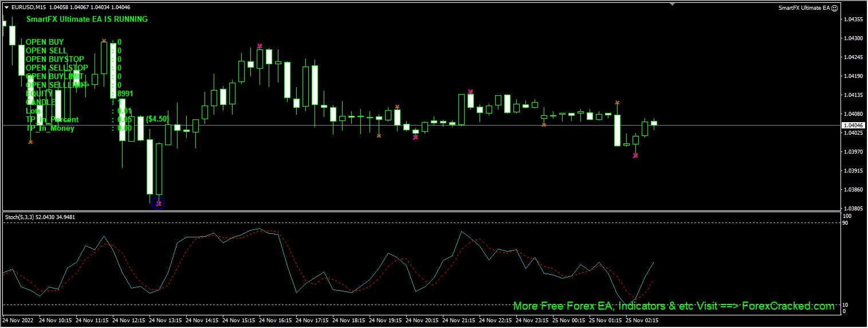Click the '($4.50)' amount text
The width and height of the screenshot is (868, 328).
(x=158, y=119)
